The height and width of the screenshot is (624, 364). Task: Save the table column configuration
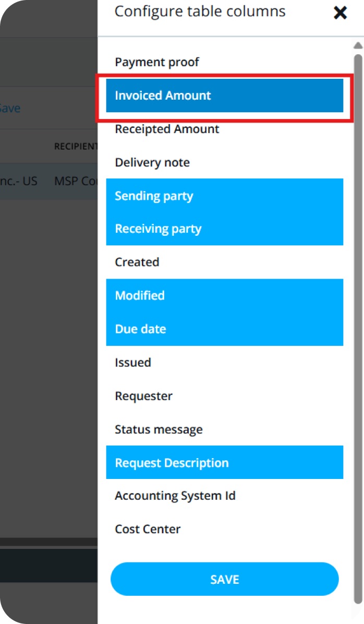click(224, 579)
